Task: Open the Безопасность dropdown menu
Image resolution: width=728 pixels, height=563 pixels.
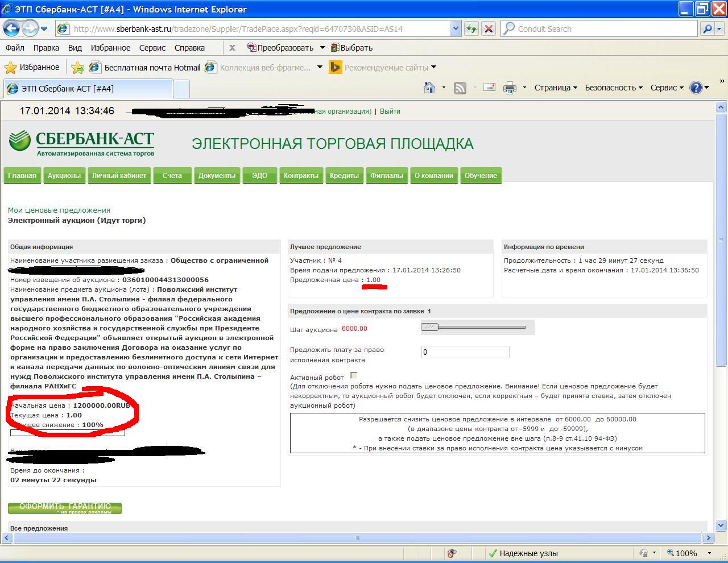Action: [x=613, y=88]
